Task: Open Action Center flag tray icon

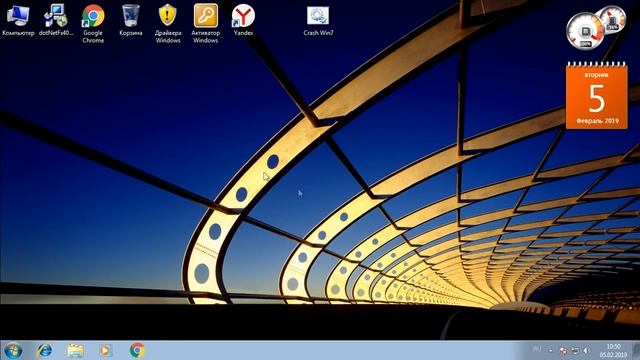Action: [x=563, y=351]
